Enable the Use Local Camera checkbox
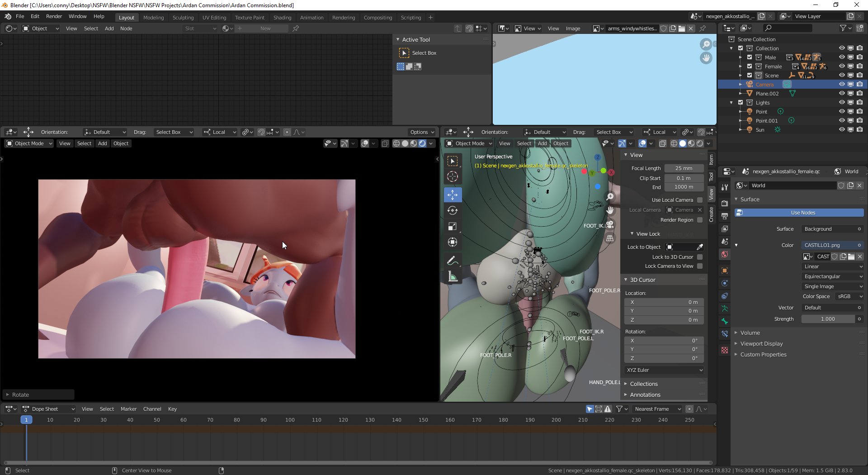 700,200
